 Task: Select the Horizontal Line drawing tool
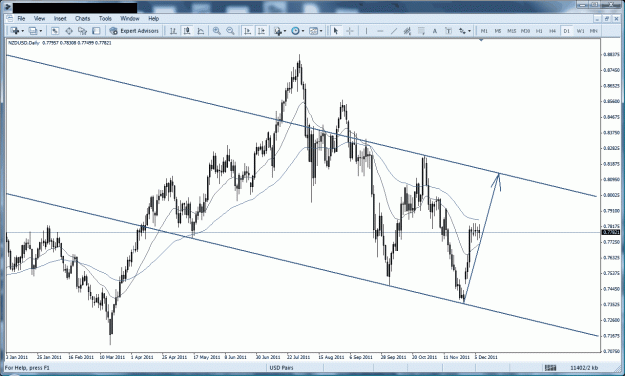(380, 31)
